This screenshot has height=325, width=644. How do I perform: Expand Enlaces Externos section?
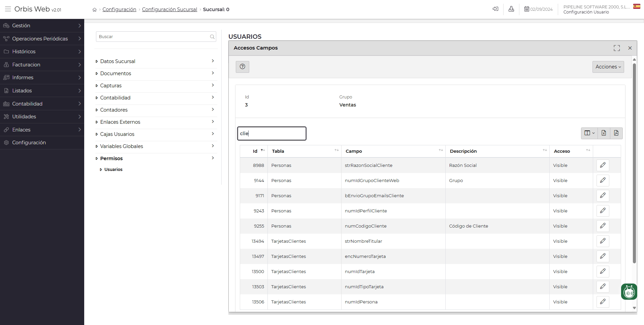tap(156, 122)
